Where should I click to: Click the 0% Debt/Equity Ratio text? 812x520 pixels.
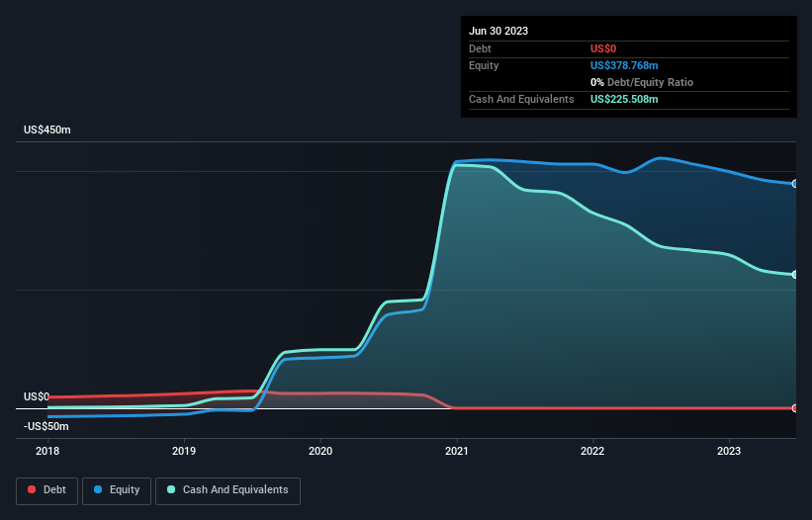642,82
